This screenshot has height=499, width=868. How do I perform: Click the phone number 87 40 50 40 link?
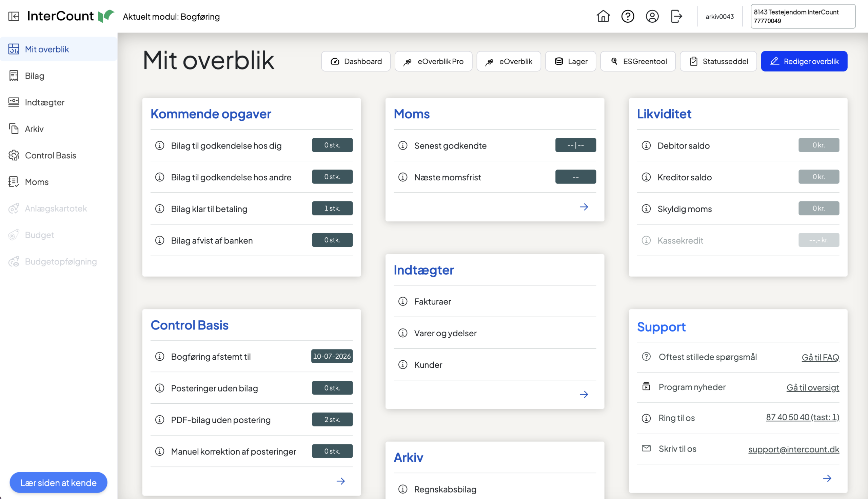803,417
